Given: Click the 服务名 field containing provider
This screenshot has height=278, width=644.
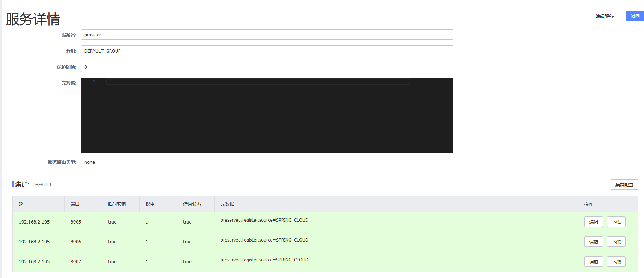Looking at the screenshot, I should pos(267,35).
